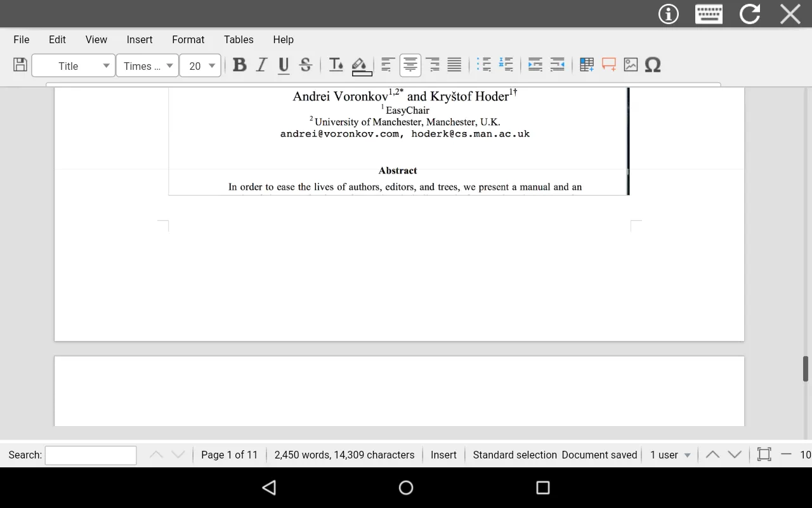This screenshot has height=508, width=812.
Task: Show the on-screen keyboard
Action: [x=709, y=14]
